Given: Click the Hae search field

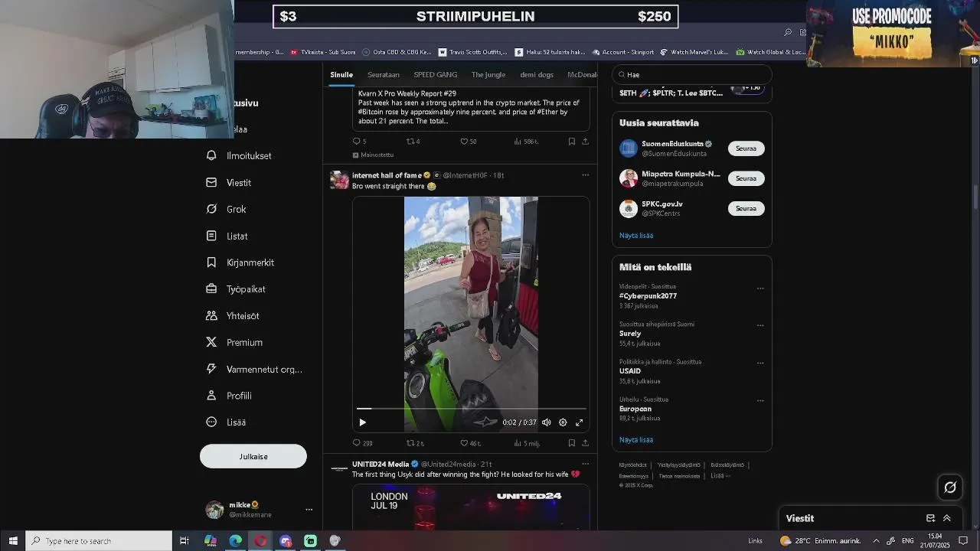Looking at the screenshot, I should (x=692, y=74).
